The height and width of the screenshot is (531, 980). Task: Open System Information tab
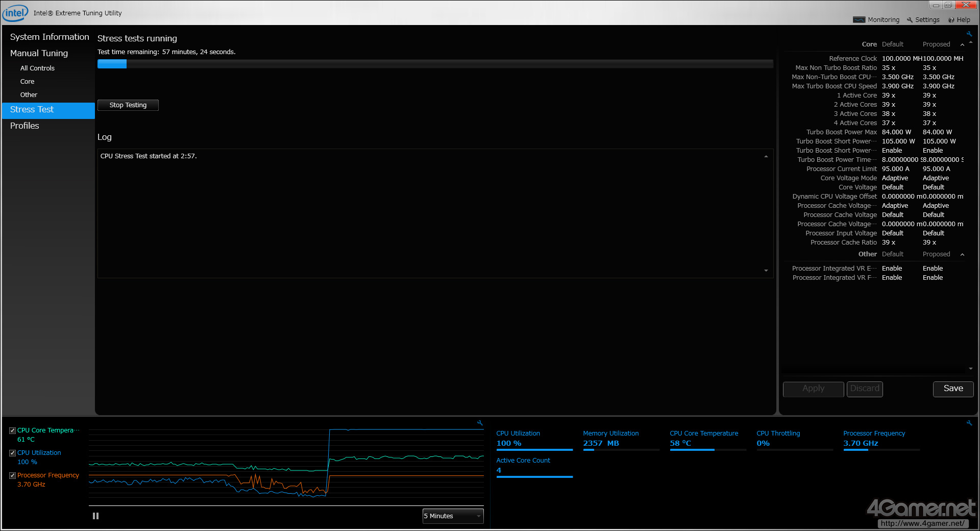point(49,37)
